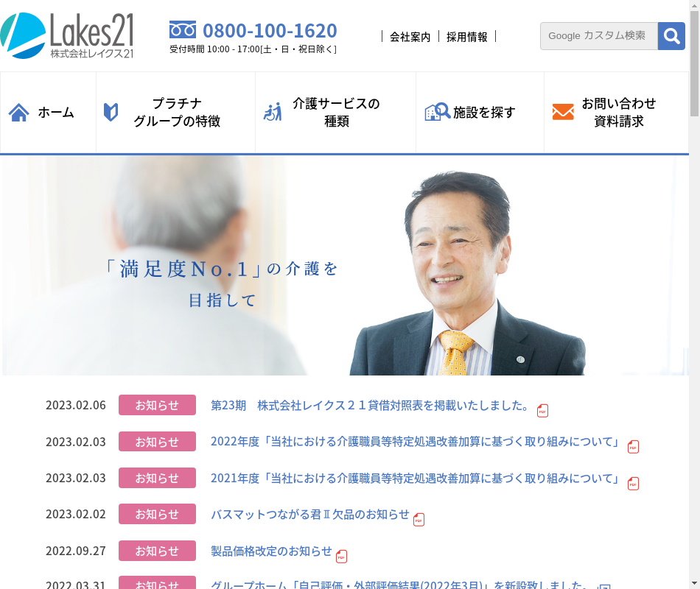Open 製品価格改定のお知らせ link
Viewport: 700px width, 589px height.
(271, 551)
